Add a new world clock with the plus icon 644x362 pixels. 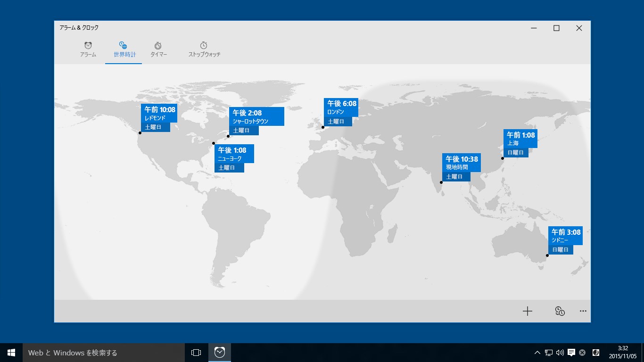click(x=528, y=311)
